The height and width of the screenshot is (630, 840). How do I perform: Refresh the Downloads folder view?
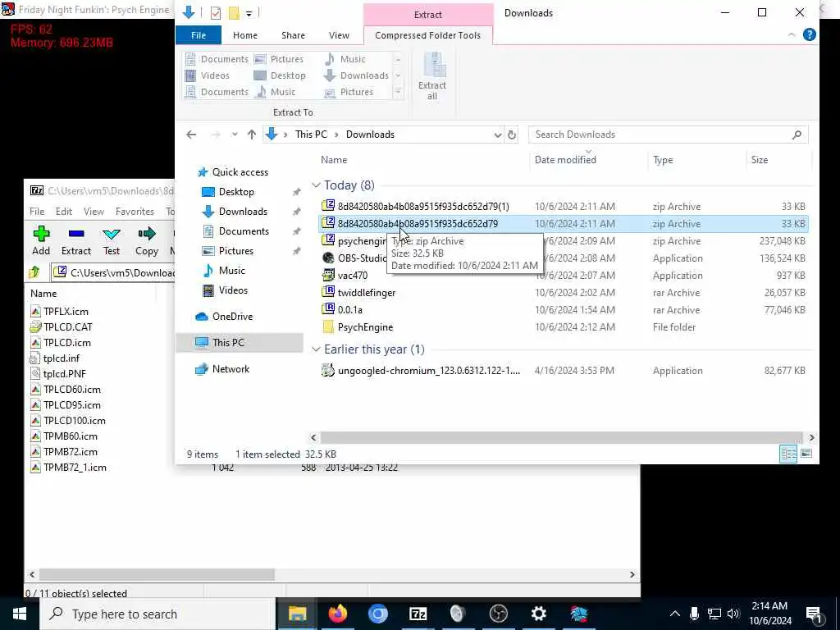(512, 135)
